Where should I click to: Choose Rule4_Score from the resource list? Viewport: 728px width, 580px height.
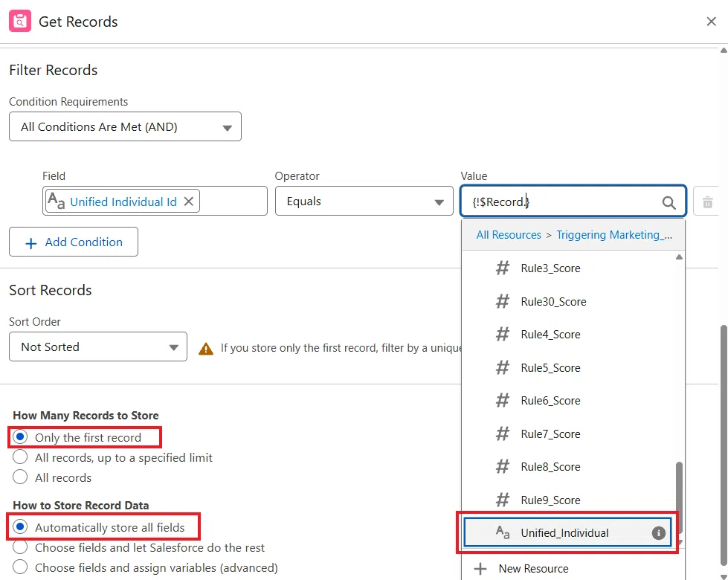click(x=569, y=335)
